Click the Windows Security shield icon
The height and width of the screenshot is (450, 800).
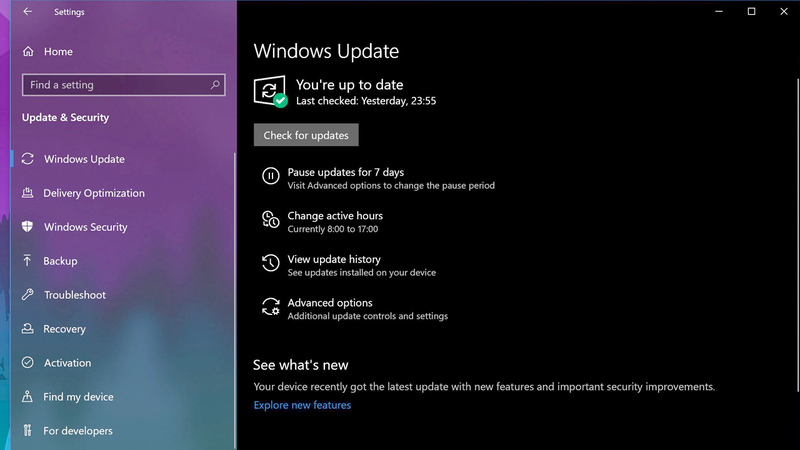(x=27, y=227)
